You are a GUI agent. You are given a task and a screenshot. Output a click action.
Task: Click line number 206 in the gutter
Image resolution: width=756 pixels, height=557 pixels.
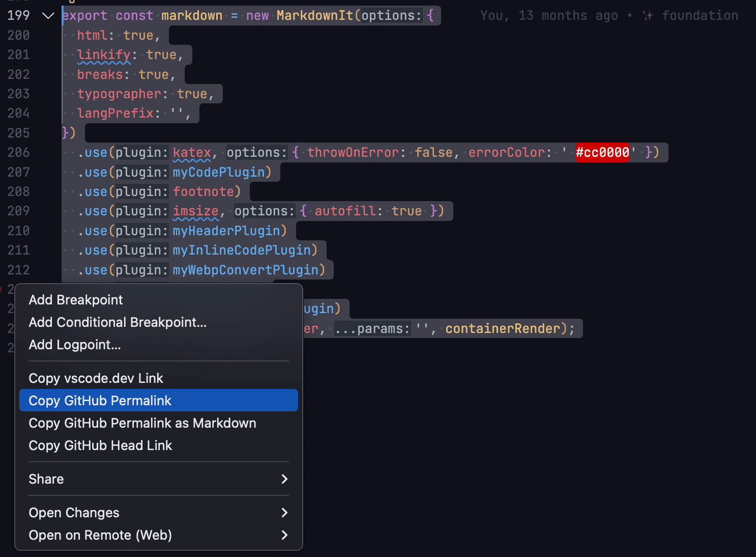click(x=19, y=152)
